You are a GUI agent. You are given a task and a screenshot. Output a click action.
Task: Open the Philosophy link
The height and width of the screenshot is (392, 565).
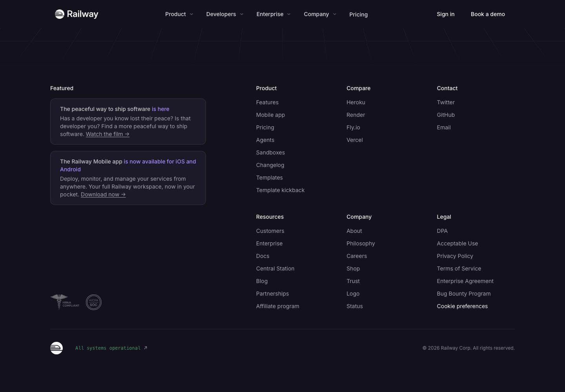361,243
